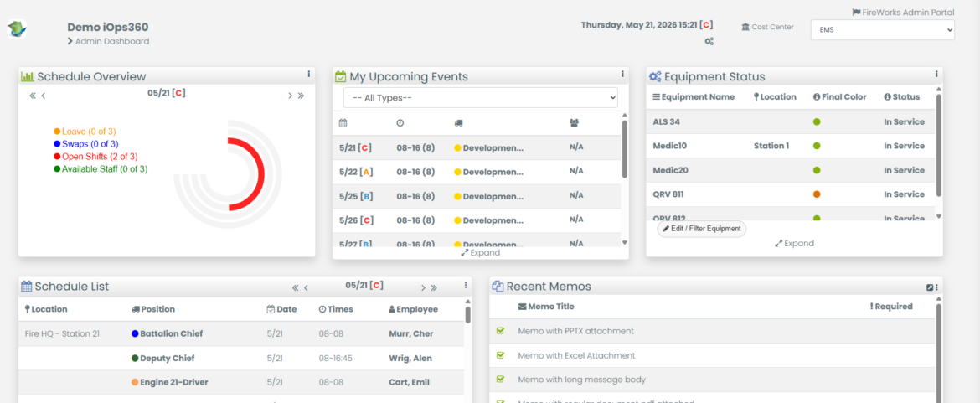Click the Station 1 location cell
The image size is (980, 403).
click(772, 146)
